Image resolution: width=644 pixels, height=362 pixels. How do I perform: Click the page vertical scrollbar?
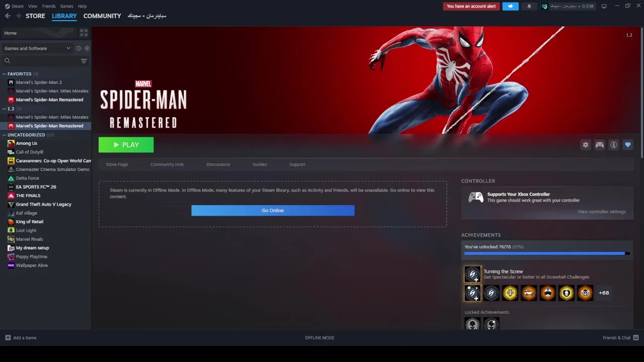pyautogui.click(x=642, y=94)
